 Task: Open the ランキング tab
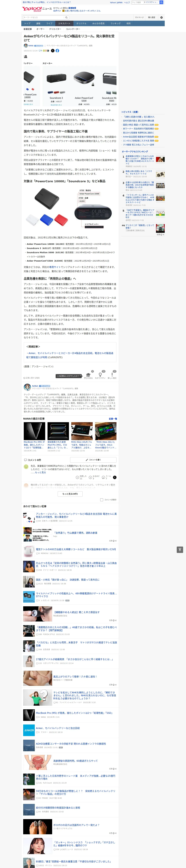tap(115, 24)
